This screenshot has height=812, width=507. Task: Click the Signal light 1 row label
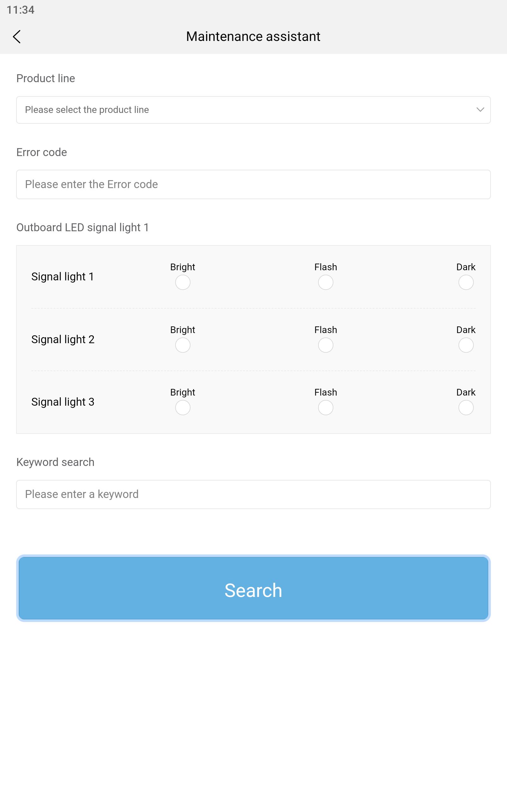tap(62, 277)
